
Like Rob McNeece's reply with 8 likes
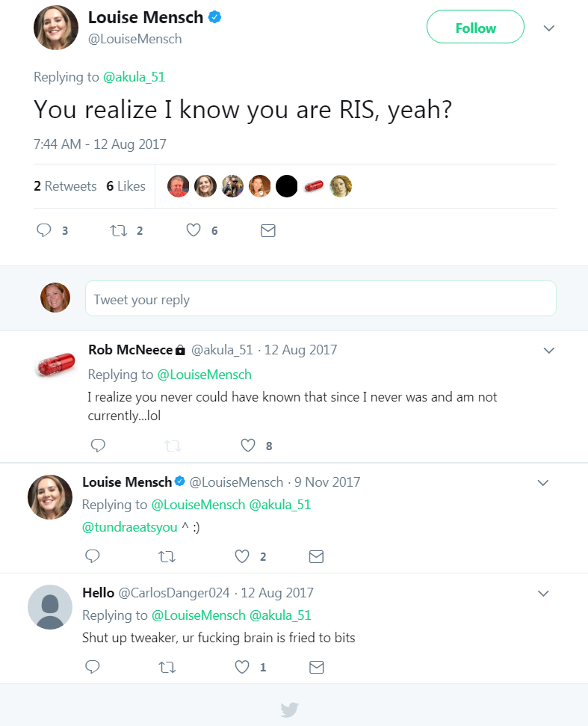coord(249,446)
